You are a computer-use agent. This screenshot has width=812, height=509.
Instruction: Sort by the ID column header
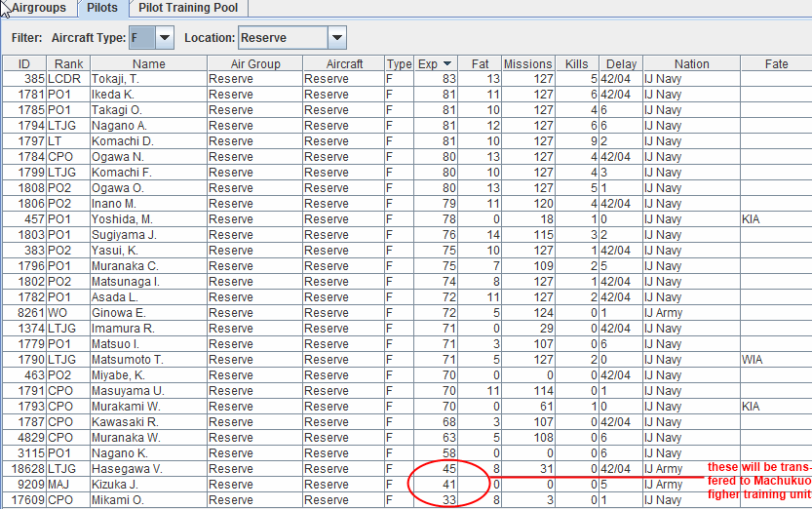24,63
